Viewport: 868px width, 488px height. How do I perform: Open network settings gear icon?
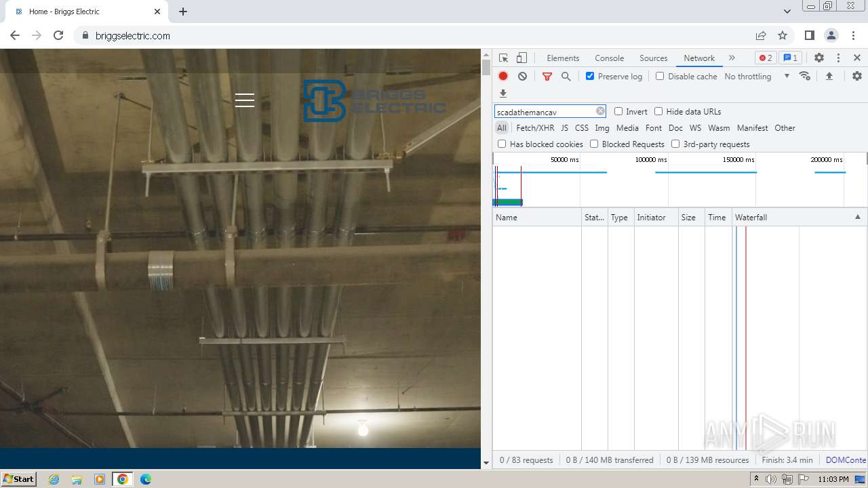(857, 76)
